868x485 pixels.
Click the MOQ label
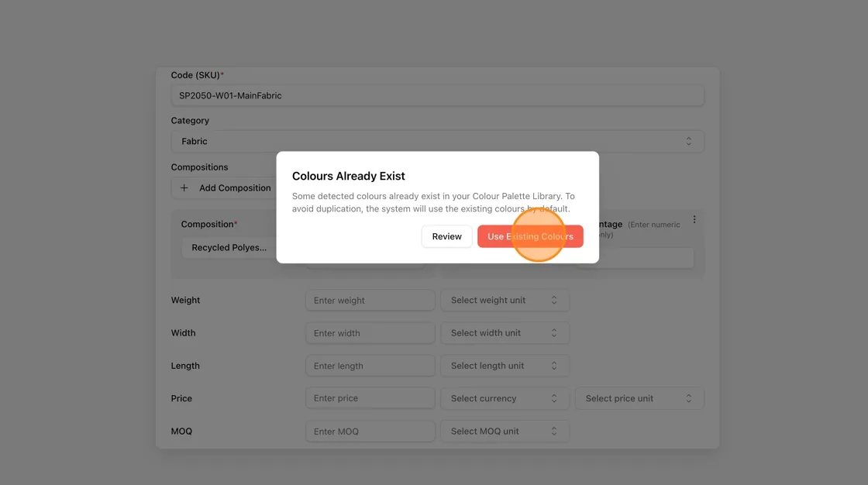tap(181, 431)
